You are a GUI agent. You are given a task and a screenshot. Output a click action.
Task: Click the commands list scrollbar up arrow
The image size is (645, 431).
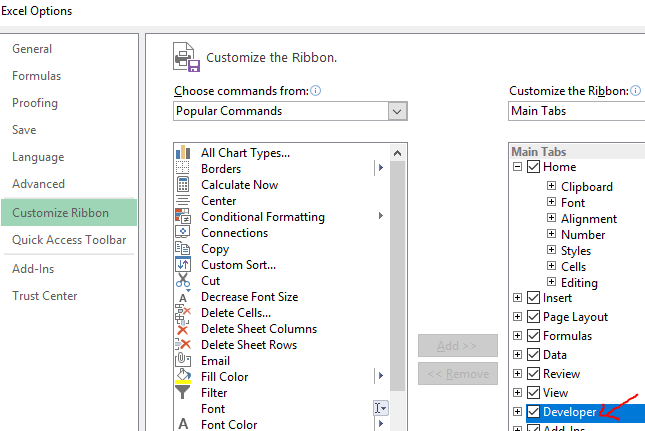tap(397, 153)
